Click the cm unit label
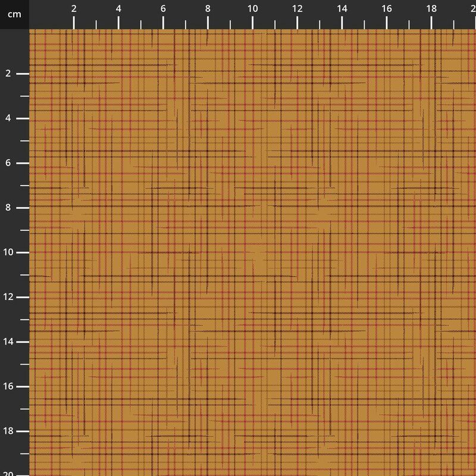 pyautogui.click(x=13, y=13)
